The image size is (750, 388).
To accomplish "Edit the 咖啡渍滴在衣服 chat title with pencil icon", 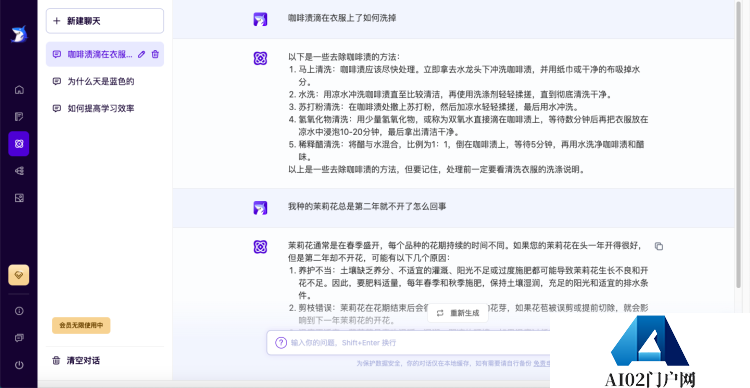I will tap(142, 55).
